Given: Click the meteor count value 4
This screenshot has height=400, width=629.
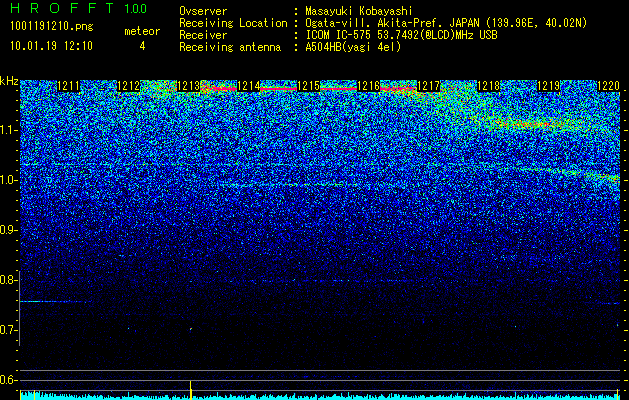Looking at the screenshot, I should (142, 46).
